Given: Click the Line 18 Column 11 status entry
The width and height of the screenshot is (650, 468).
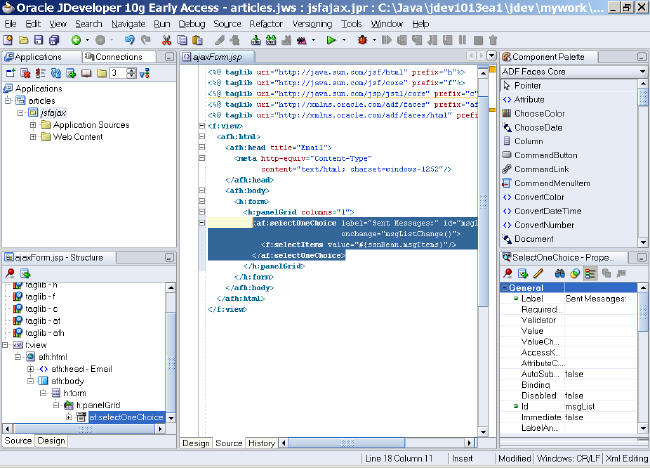Looking at the screenshot, I should pyautogui.click(x=398, y=458).
